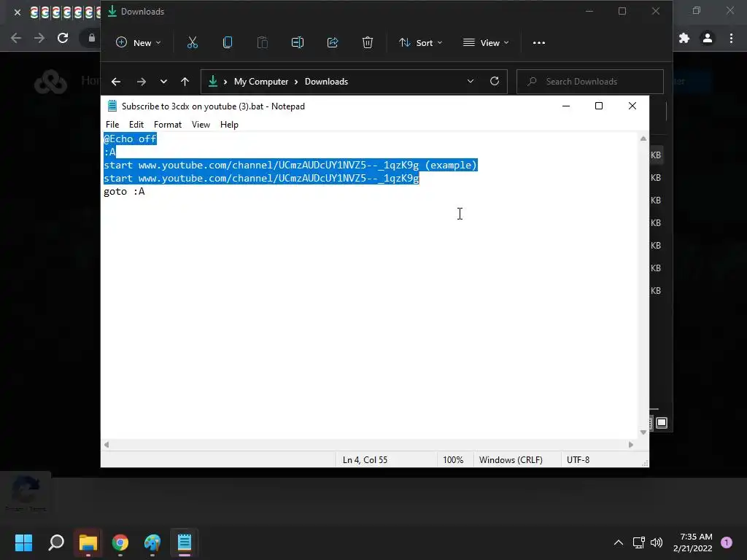Open the See more ellipsis menu in Explorer

[x=539, y=43]
